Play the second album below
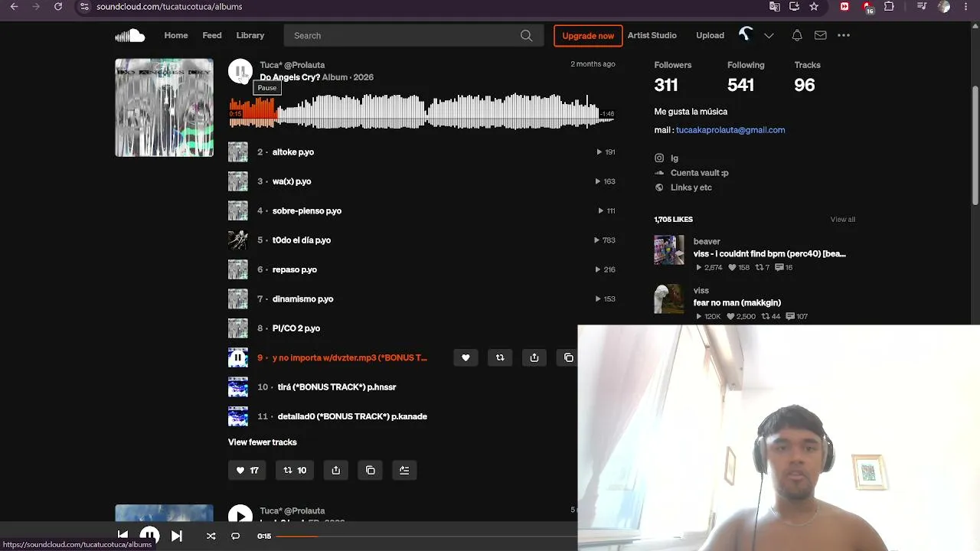The height and width of the screenshot is (551, 980). pyautogui.click(x=240, y=517)
